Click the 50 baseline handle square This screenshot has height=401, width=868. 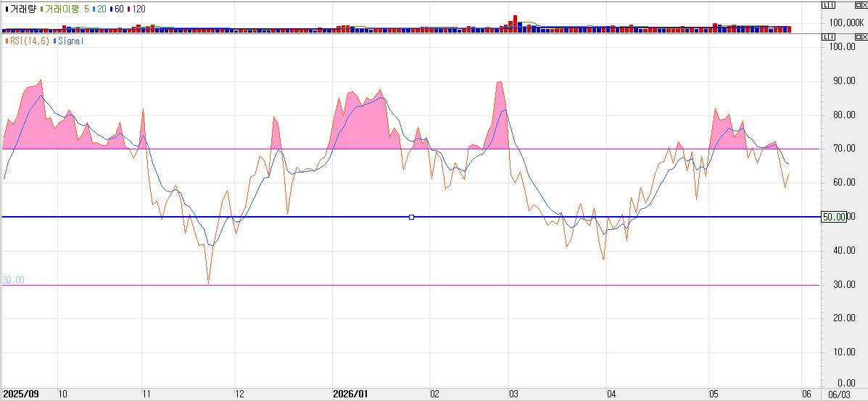(x=411, y=217)
